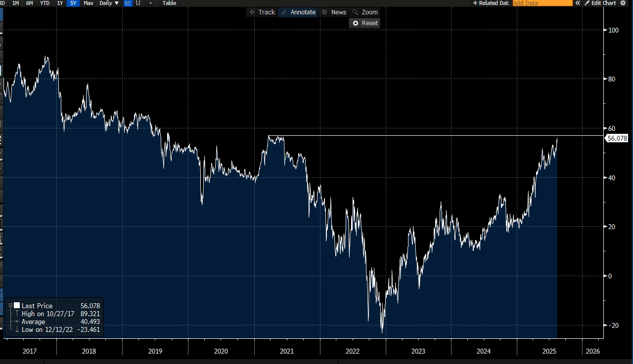Image resolution: width=633 pixels, height=364 pixels.
Task: Click the Zoom magnifier icon
Action: pyautogui.click(x=355, y=12)
